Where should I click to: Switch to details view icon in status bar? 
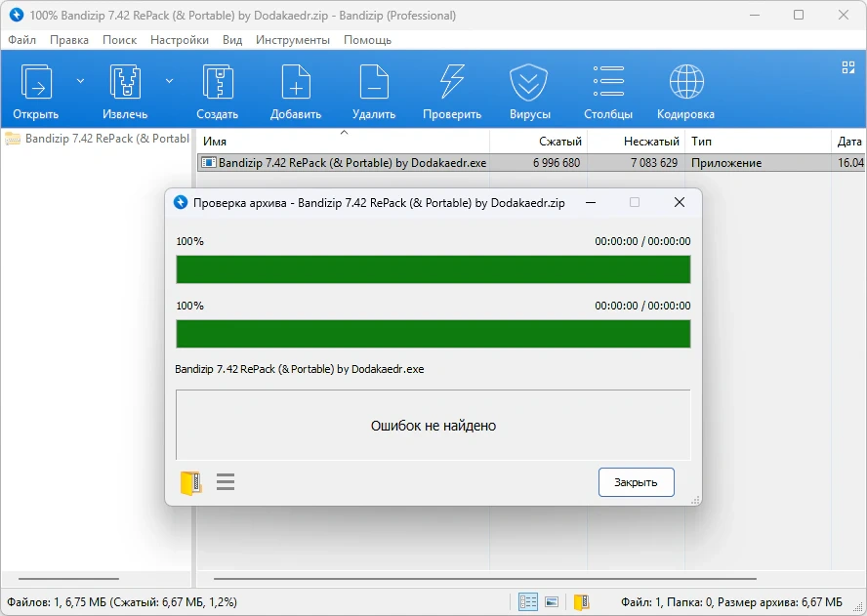click(x=528, y=601)
